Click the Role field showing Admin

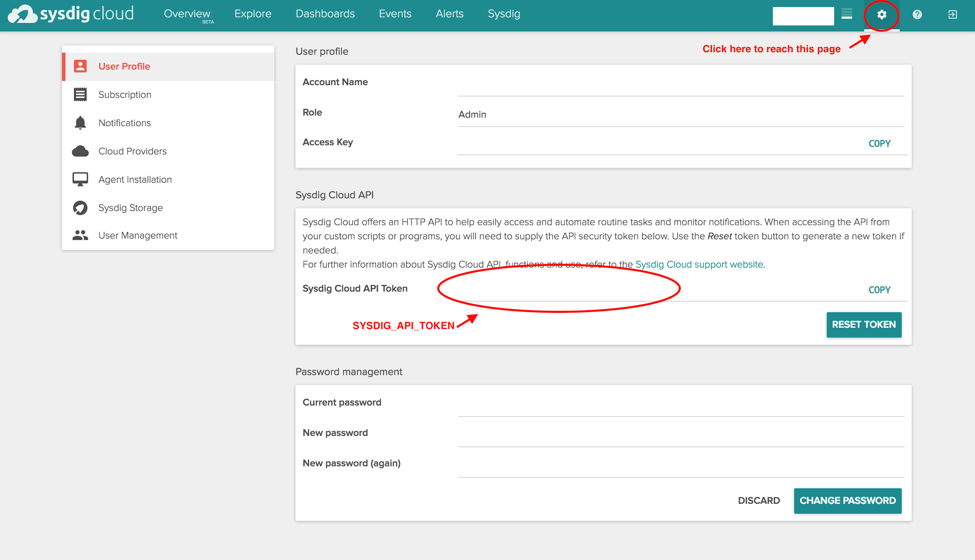coord(681,114)
